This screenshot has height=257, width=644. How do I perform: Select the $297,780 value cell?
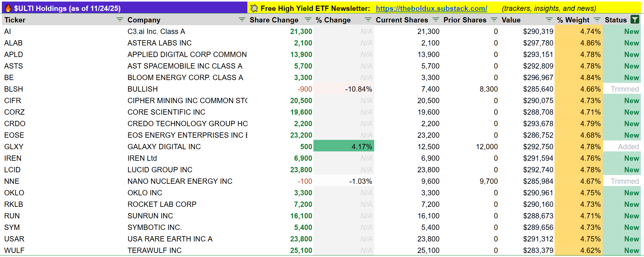[x=527, y=43]
